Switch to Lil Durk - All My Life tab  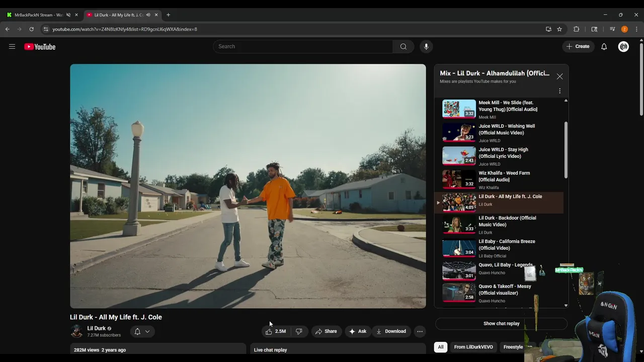119,15
